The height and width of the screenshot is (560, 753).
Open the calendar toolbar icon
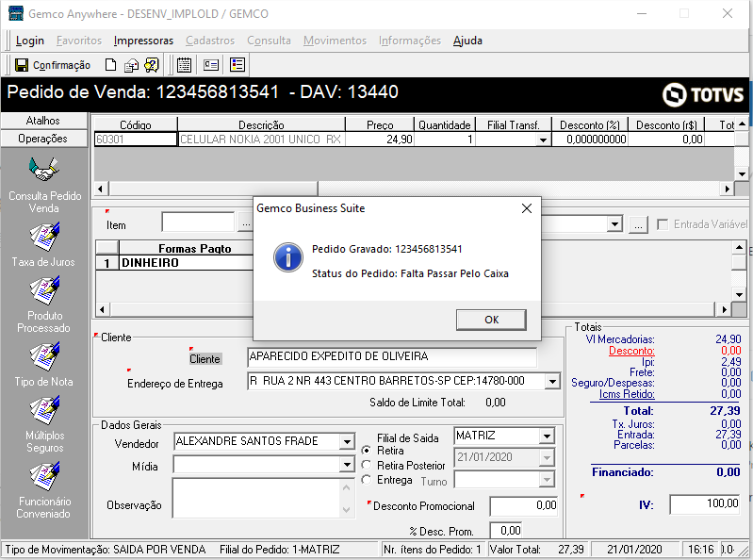click(184, 65)
